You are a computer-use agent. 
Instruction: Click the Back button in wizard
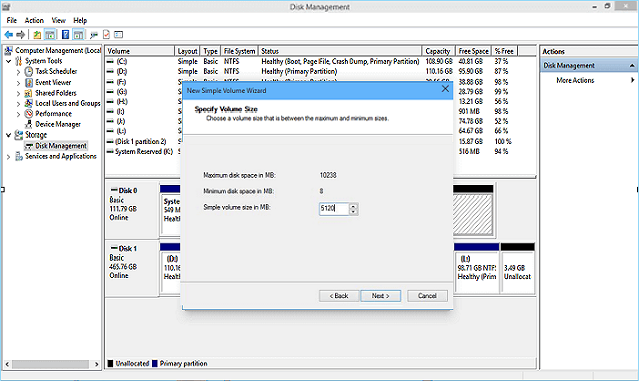point(339,296)
